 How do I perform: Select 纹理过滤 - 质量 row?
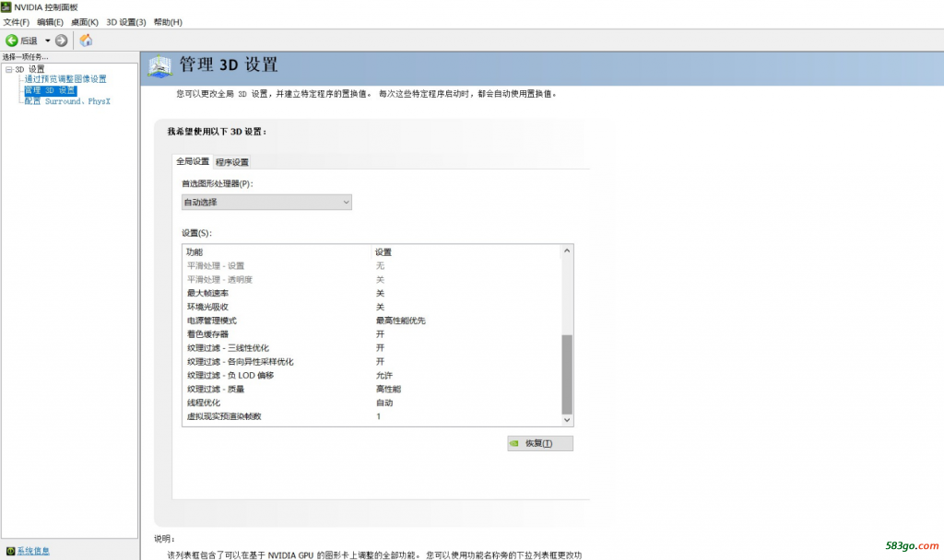tap(372, 390)
